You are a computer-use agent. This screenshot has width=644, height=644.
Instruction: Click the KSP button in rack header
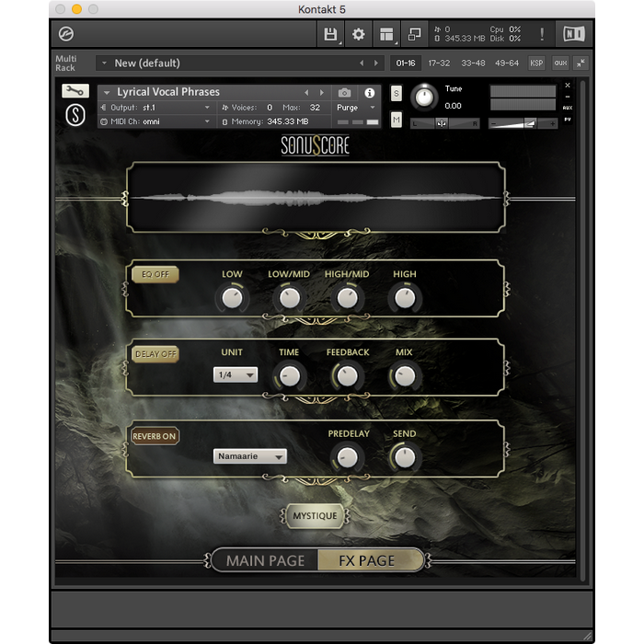click(x=536, y=63)
